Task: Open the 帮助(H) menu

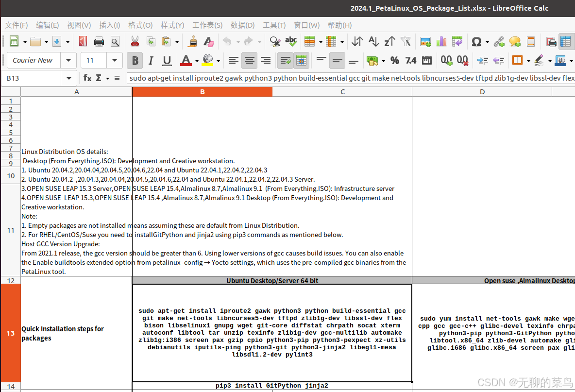Action: pyautogui.click(x=339, y=25)
